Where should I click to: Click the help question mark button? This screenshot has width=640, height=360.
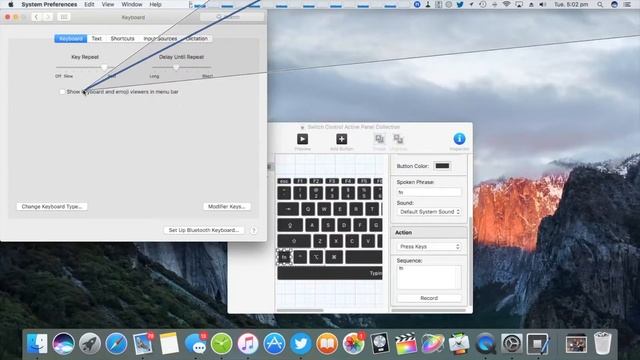click(253, 230)
